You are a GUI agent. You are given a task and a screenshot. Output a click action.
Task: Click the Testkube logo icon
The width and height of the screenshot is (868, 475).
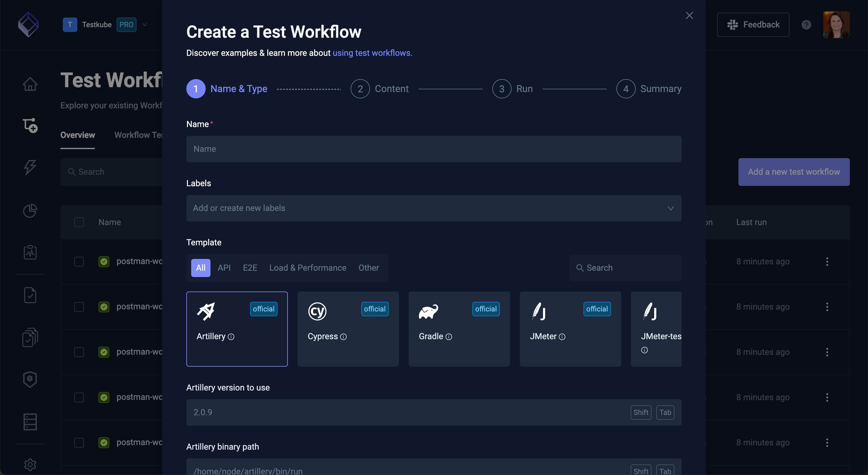click(x=28, y=24)
